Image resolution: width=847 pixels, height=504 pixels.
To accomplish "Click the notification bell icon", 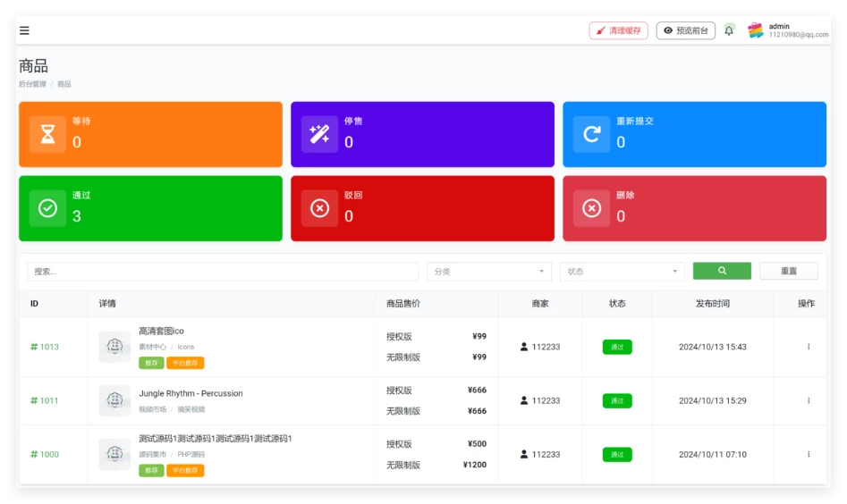I will click(729, 30).
